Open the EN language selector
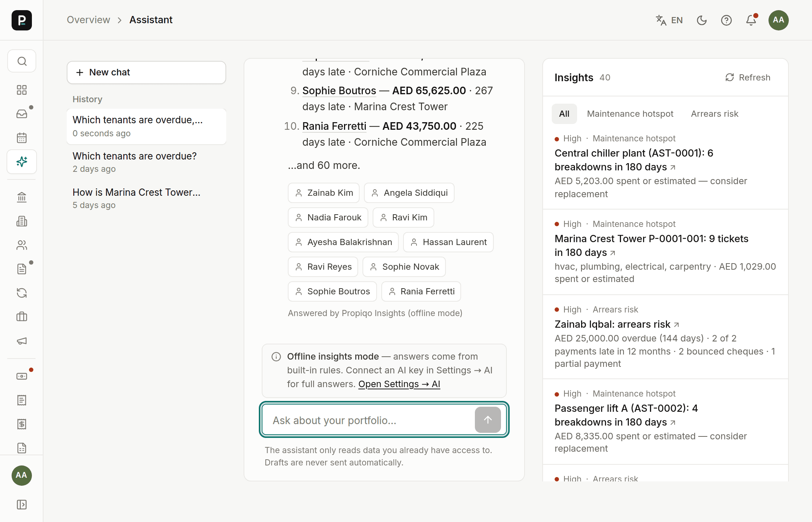 [x=669, y=20]
